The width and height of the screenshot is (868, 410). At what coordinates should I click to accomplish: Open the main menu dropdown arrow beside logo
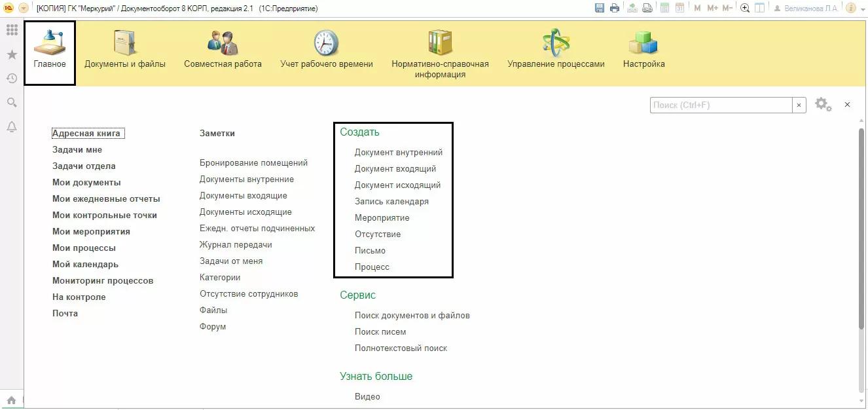24,9
